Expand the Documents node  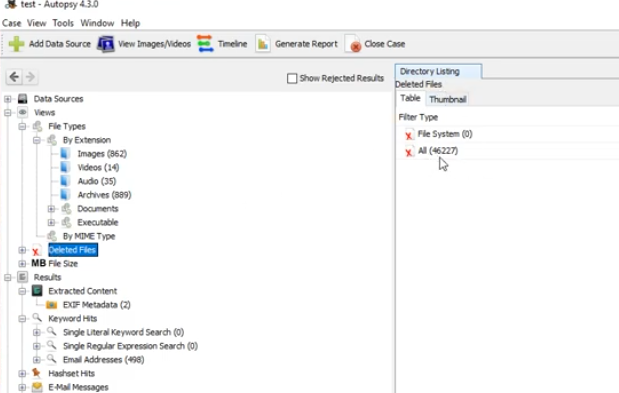point(51,209)
